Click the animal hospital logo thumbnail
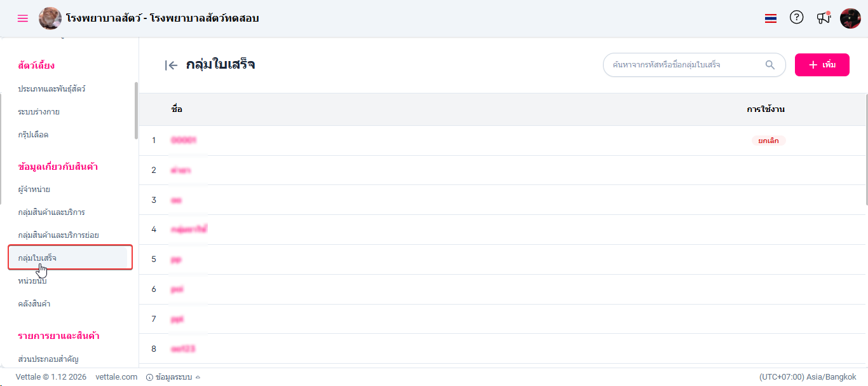868x386 pixels. pyautogui.click(x=50, y=18)
